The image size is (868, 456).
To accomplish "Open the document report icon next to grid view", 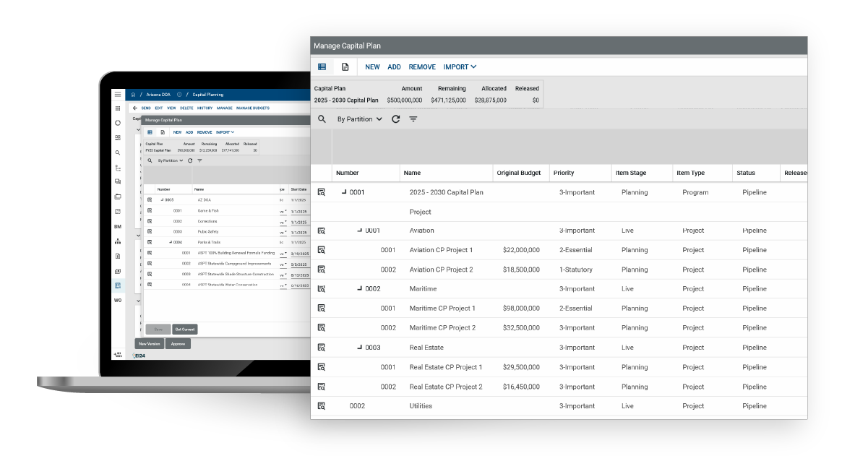I will click(345, 66).
